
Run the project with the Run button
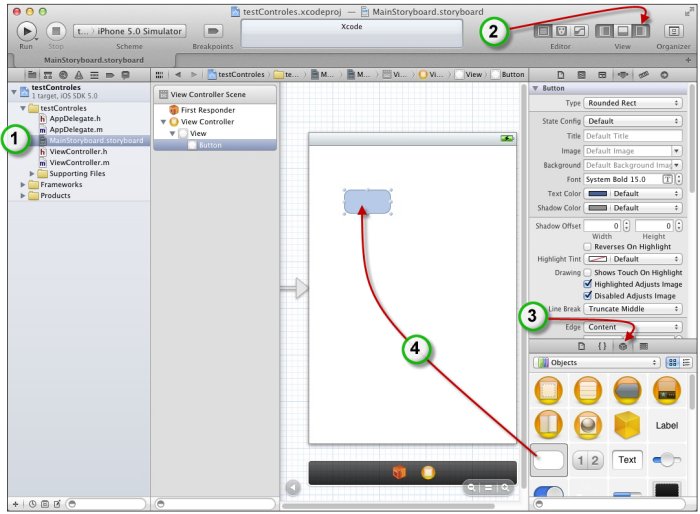click(27, 31)
